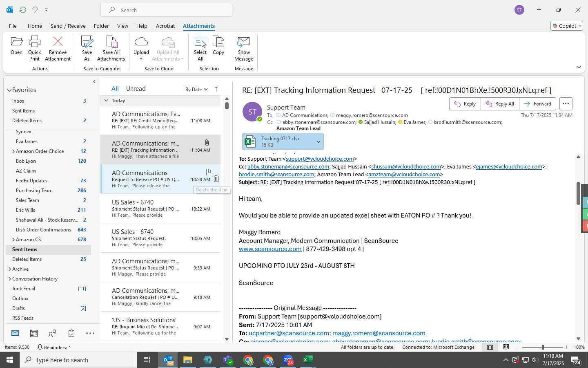Expand the Archive folder
The height and width of the screenshot is (368, 588).
click(10, 269)
